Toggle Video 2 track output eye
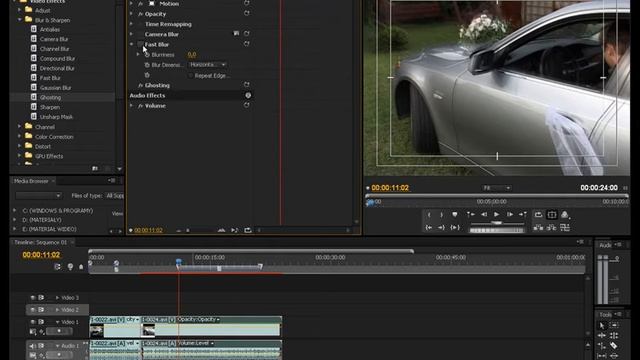 33,310
